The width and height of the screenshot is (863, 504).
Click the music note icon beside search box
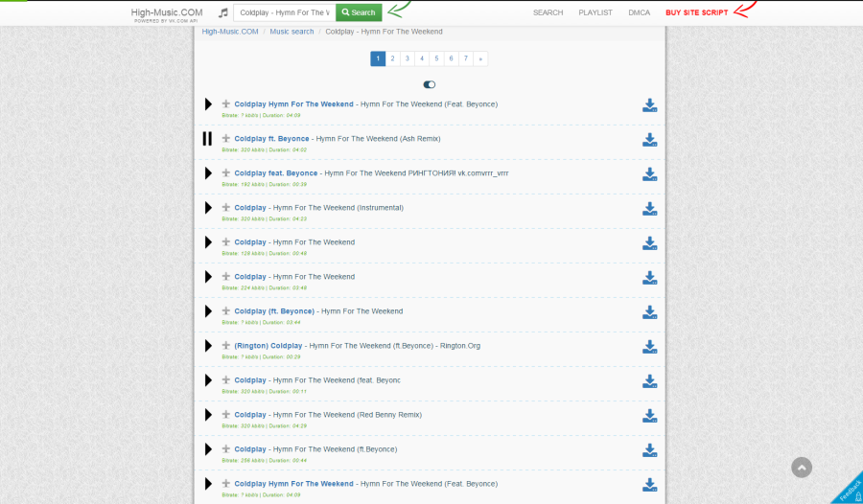(222, 12)
